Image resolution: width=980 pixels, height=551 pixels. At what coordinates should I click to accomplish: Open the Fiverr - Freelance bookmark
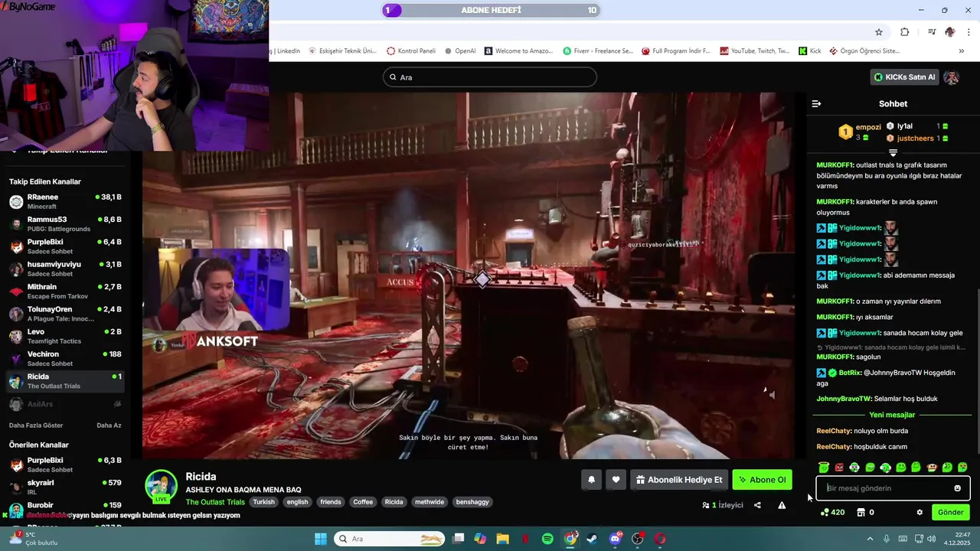point(598,51)
